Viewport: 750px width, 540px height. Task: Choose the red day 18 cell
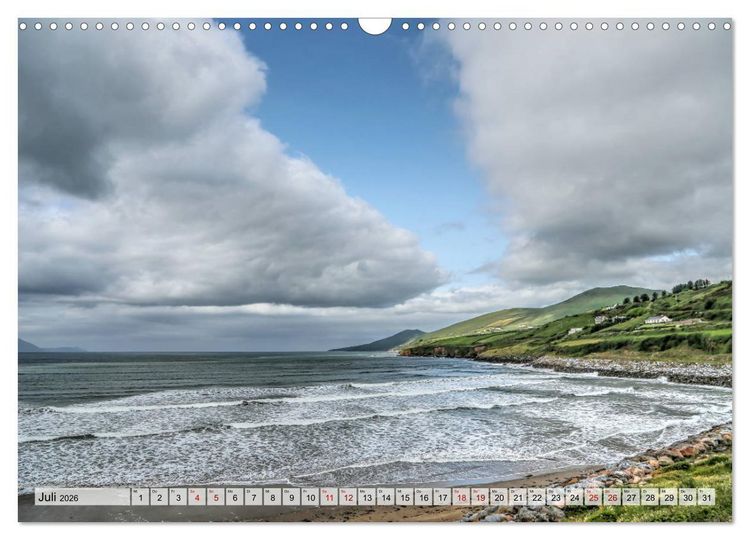point(462,496)
